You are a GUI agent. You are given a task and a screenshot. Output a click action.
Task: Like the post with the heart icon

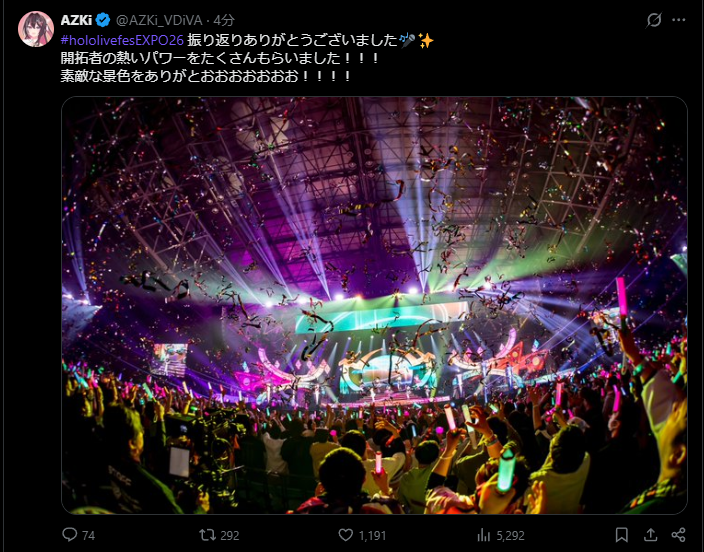pos(345,535)
